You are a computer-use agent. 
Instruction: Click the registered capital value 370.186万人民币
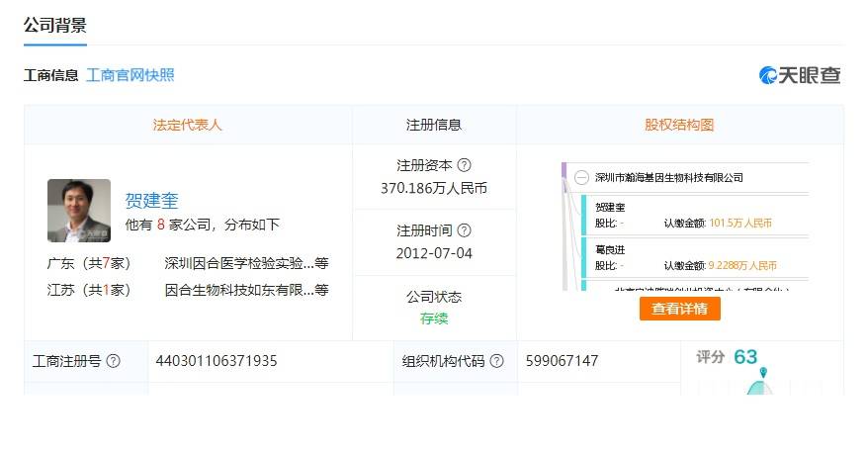pos(434,188)
